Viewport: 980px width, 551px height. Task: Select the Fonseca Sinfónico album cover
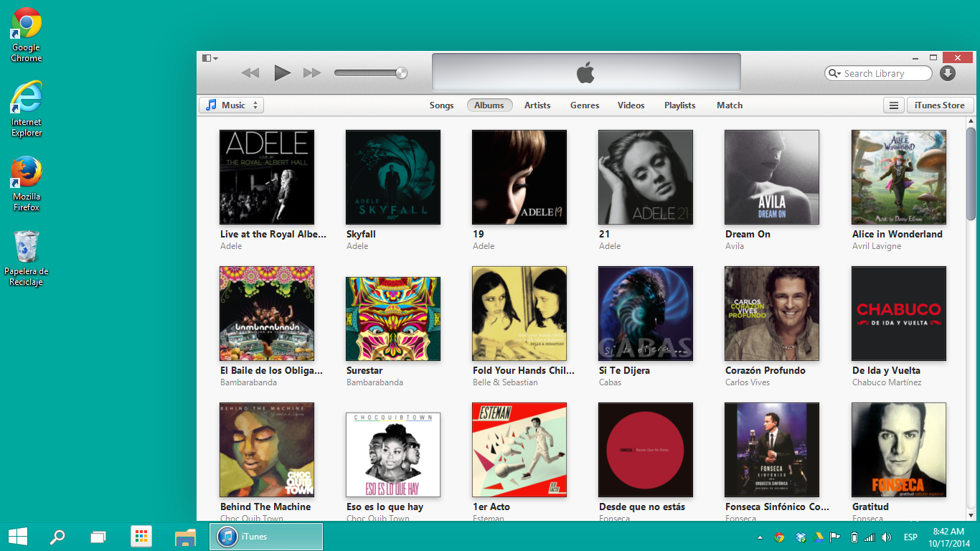coord(772,450)
